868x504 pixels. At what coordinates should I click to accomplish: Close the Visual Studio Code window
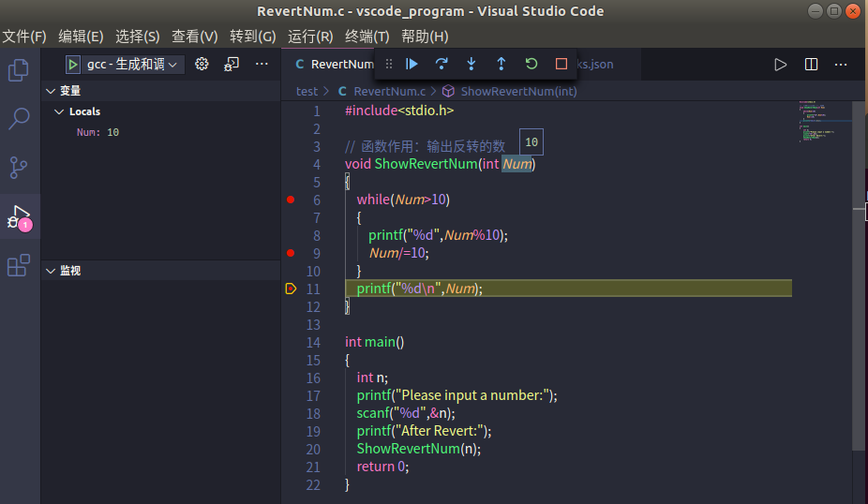(x=853, y=11)
